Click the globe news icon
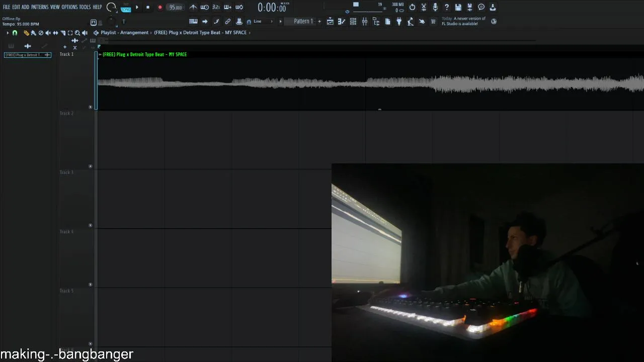Viewport: 644px width, 362px height. pyautogui.click(x=494, y=21)
